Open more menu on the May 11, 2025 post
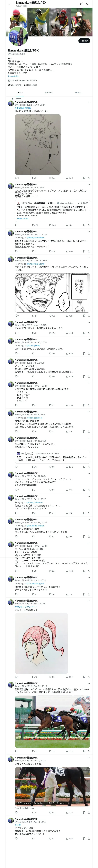The width and height of the screenshot is (98, 868). pyautogui.click(x=89, y=322)
